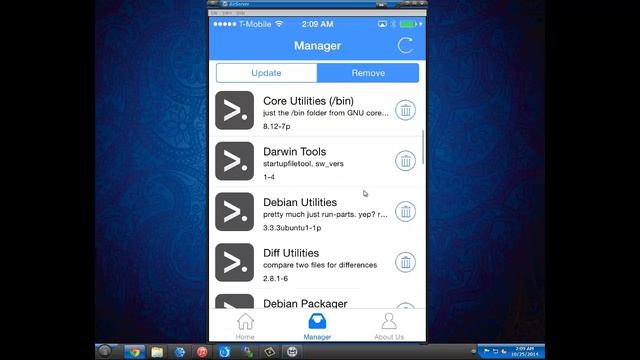
Task: Switch to the Update tab
Action: [x=267, y=73]
